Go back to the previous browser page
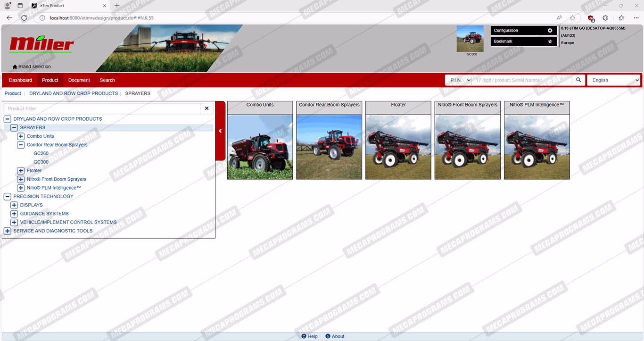Image resolution: width=644 pixels, height=341 pixels. click(9, 18)
